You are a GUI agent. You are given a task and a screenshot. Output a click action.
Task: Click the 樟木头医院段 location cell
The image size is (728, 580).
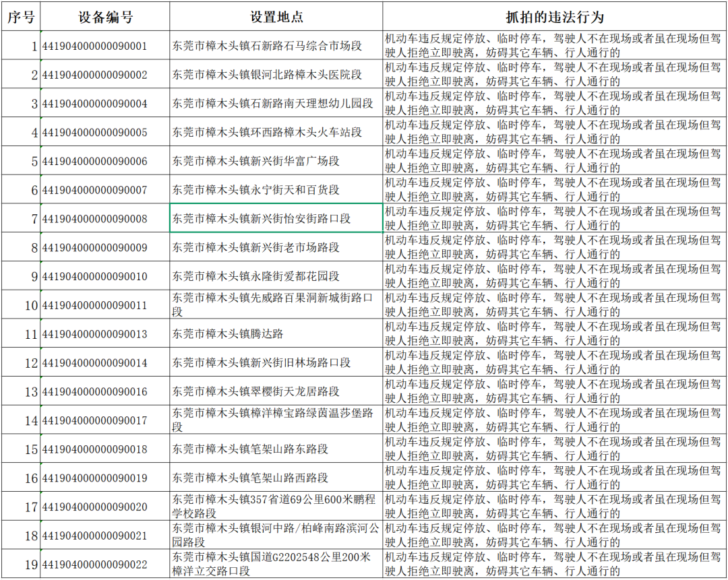click(276, 75)
